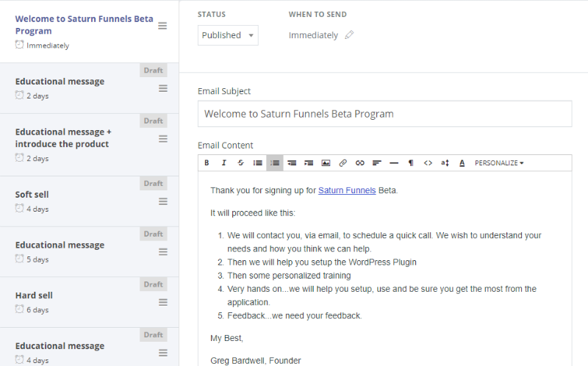This screenshot has width=588, height=366.
Task: Open the Published status dropdown
Action: click(228, 35)
